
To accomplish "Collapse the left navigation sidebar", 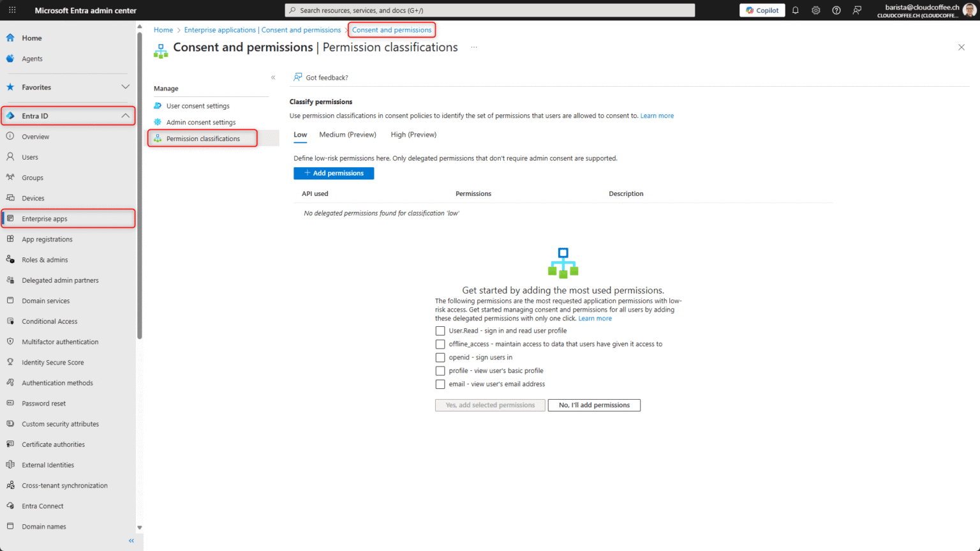I will tap(131, 540).
